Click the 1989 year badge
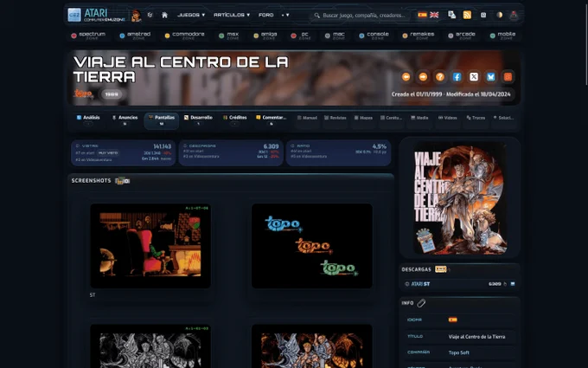Screen dimensions: 588x368 [x=112, y=94]
